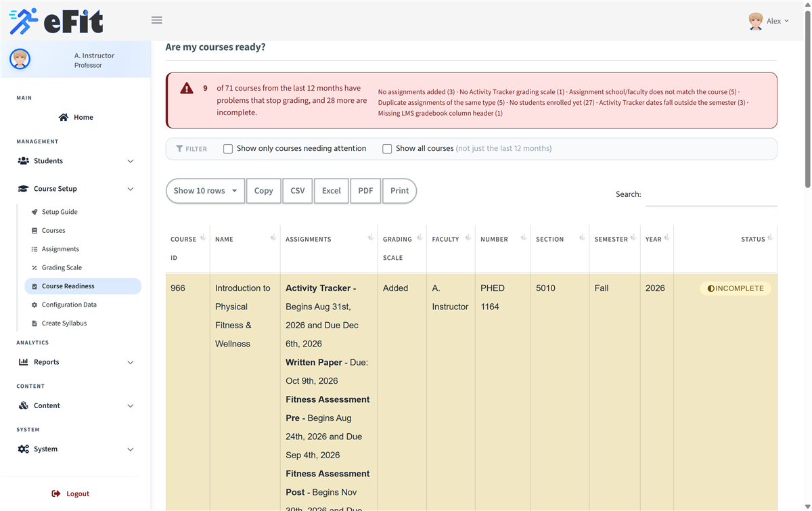This screenshot has height=511, width=812.
Task: Sort by Number column arrows
Action: tap(523, 238)
